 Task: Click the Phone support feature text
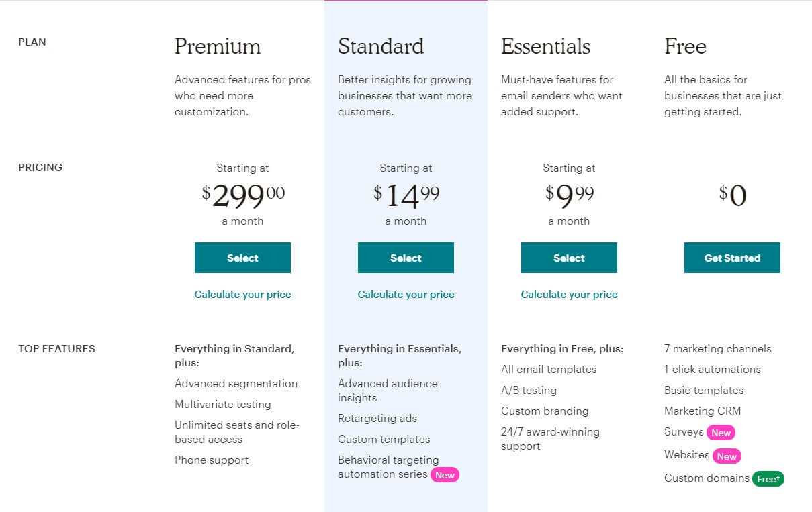[212, 460]
